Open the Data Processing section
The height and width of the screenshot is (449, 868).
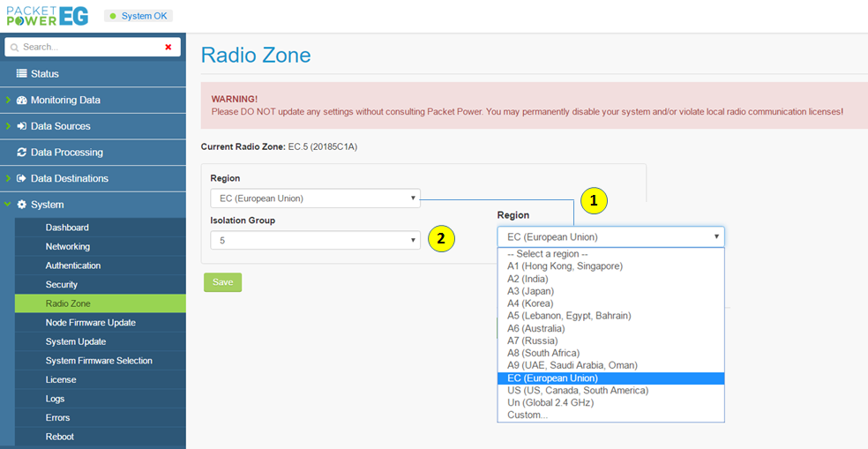click(66, 153)
